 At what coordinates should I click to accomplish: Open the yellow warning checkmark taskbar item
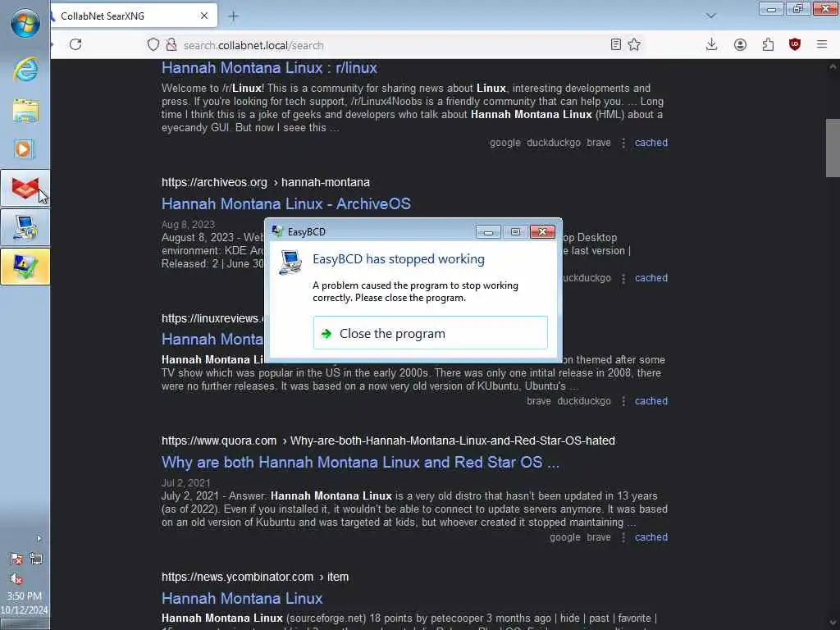pos(25,267)
